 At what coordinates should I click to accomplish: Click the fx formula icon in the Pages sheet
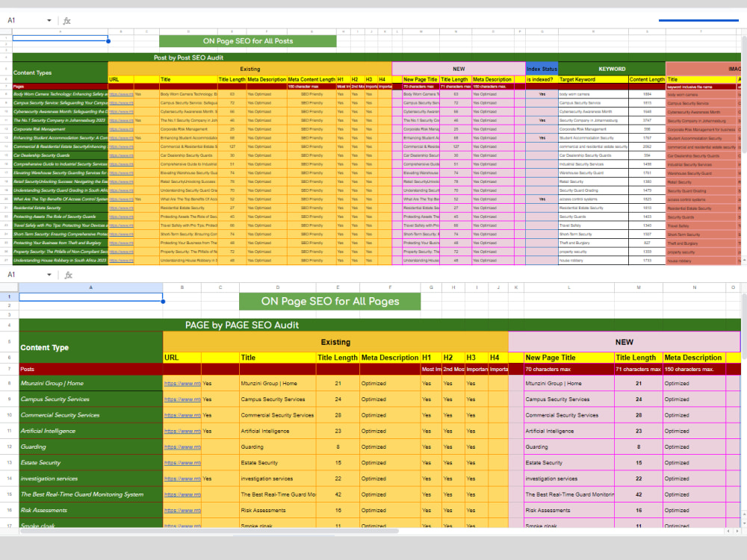pos(68,276)
